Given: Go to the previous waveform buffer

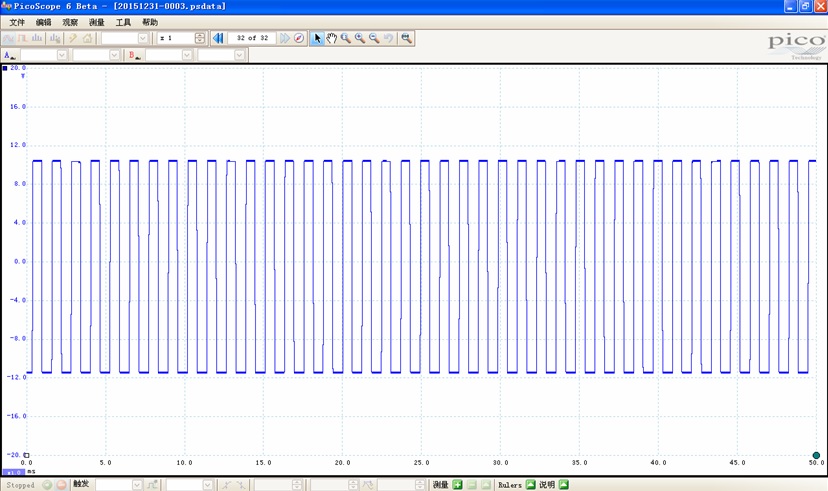Looking at the screenshot, I should click(x=218, y=38).
